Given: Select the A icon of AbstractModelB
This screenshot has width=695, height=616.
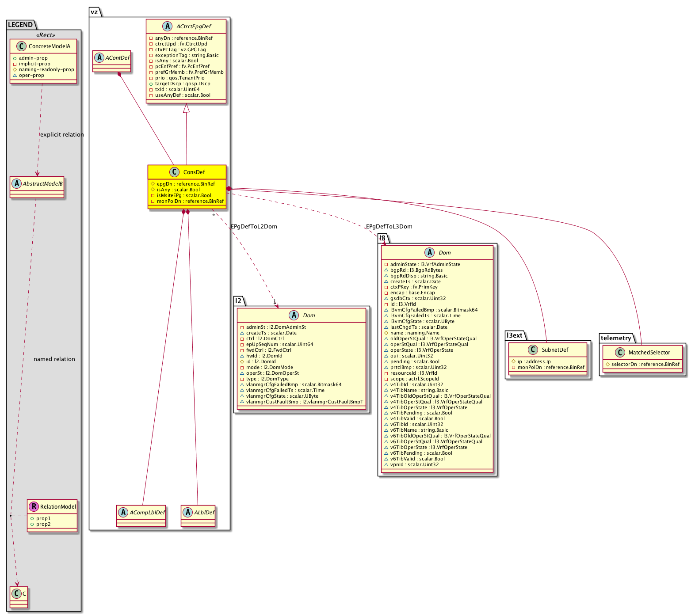Looking at the screenshot, I should pyautogui.click(x=16, y=183).
